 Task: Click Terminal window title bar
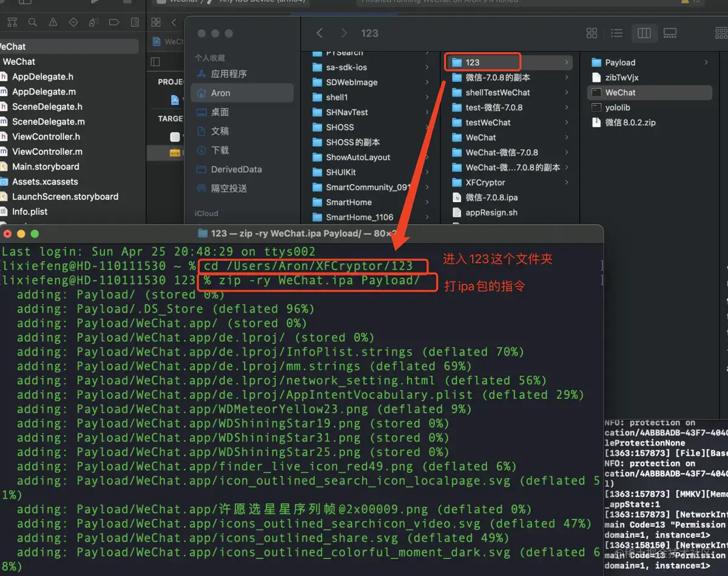click(x=302, y=233)
